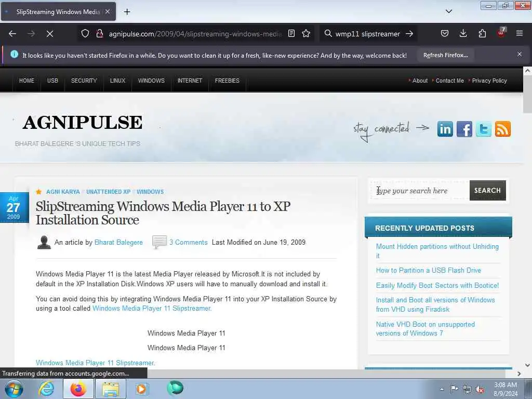Click the Refresh Firefox... button
532x399 pixels.
(x=445, y=55)
